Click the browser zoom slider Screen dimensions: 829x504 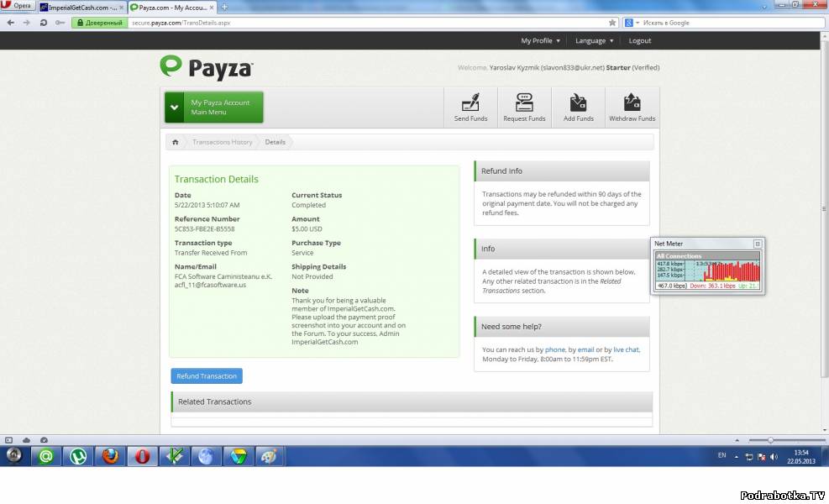coord(770,440)
